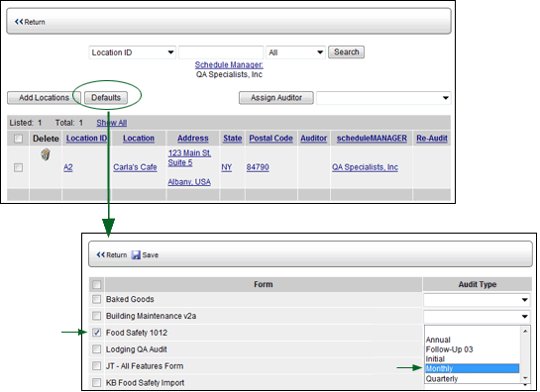Select Monthly in the audit type list
The image size is (540, 392).
(473, 368)
